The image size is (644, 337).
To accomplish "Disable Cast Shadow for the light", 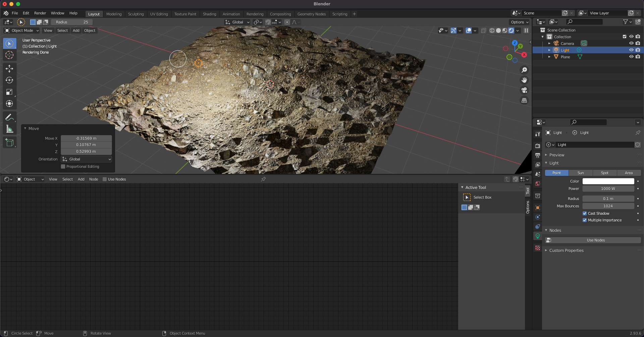I will point(585,213).
